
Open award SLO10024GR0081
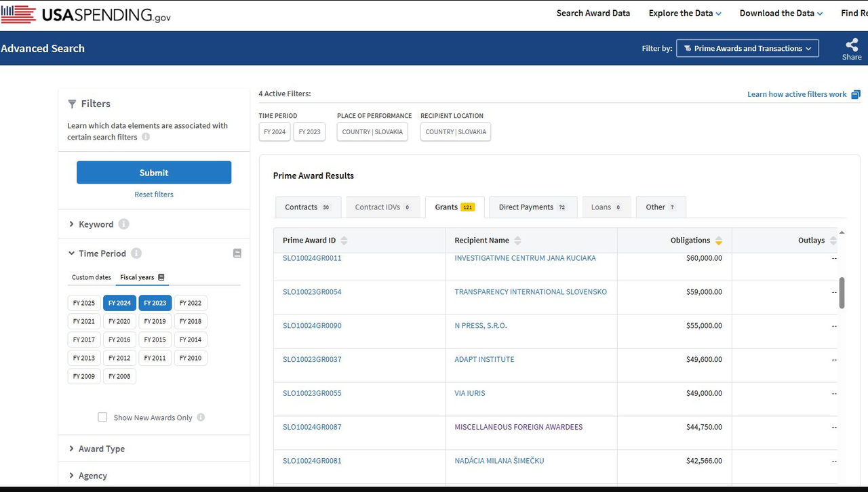pyautogui.click(x=312, y=461)
